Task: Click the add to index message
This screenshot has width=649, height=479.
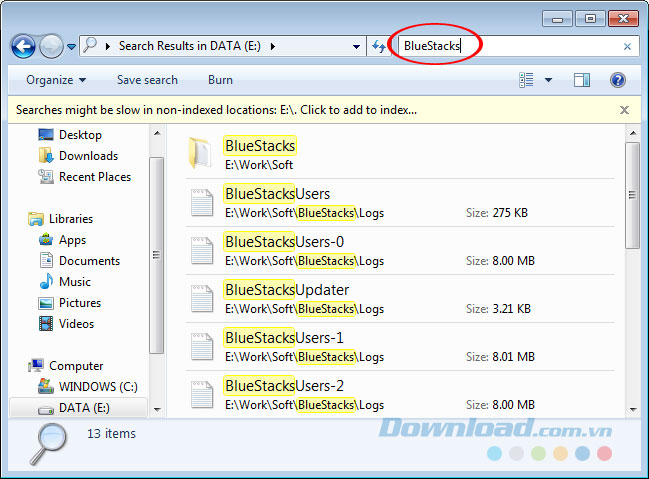Action: pos(217,110)
